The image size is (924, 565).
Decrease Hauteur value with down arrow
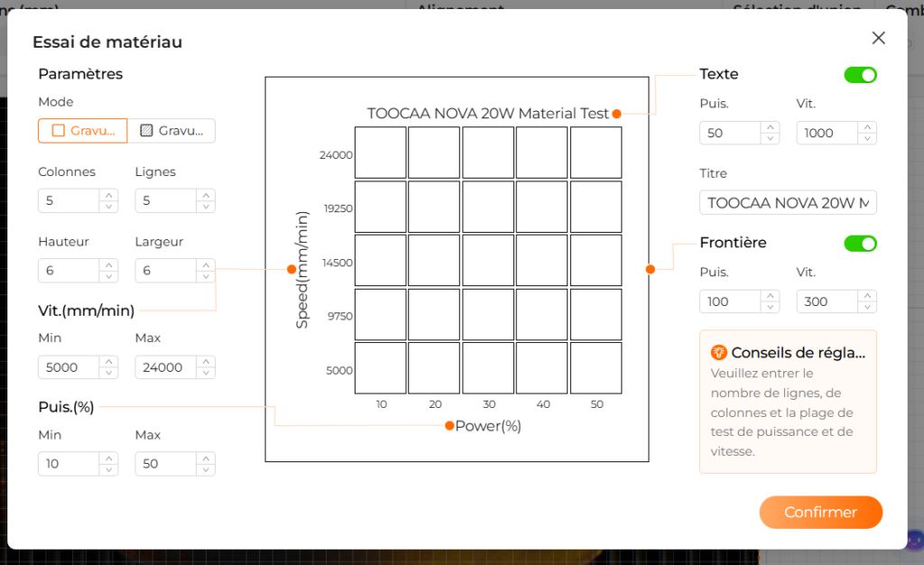point(108,276)
